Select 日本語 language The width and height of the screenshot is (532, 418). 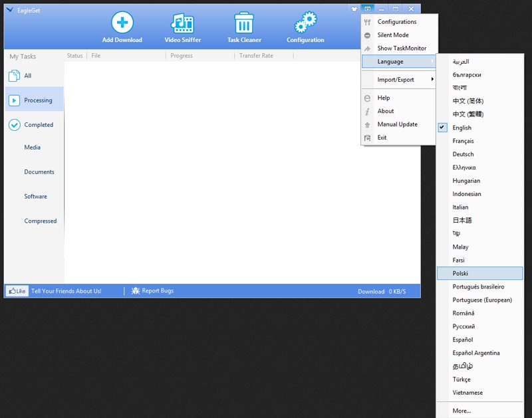[479, 220]
